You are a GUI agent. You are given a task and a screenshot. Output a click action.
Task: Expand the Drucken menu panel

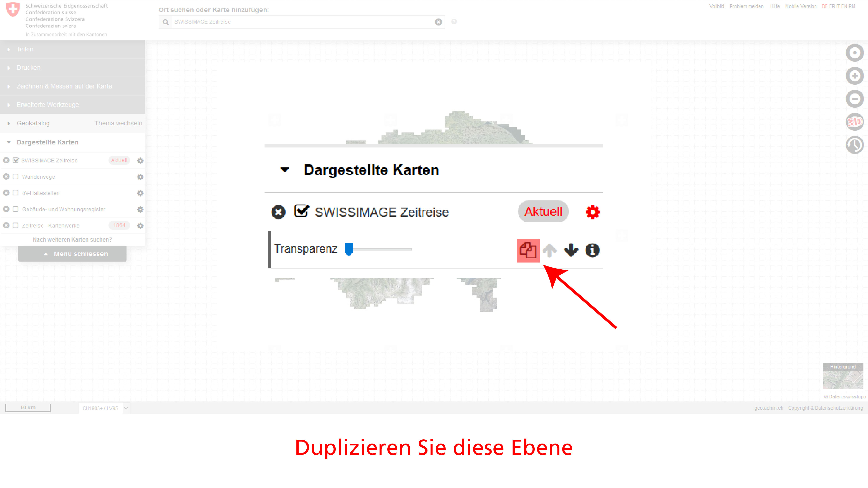pyautogui.click(x=29, y=68)
